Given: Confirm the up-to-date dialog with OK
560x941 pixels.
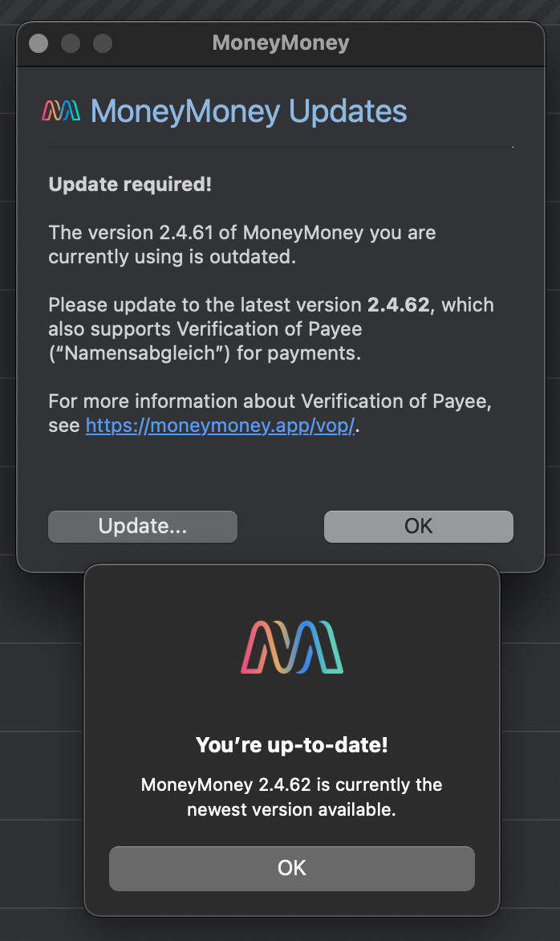Looking at the screenshot, I should point(292,867).
